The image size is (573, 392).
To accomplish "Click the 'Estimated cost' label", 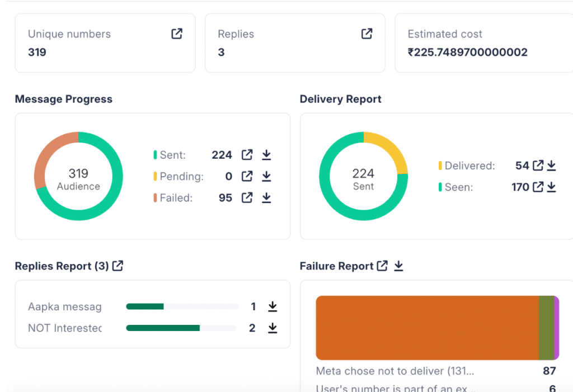I will pyautogui.click(x=445, y=34).
